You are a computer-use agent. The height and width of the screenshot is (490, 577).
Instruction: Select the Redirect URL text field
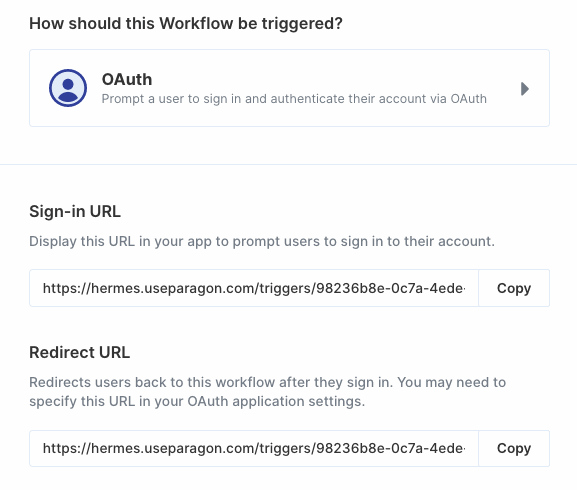point(254,448)
